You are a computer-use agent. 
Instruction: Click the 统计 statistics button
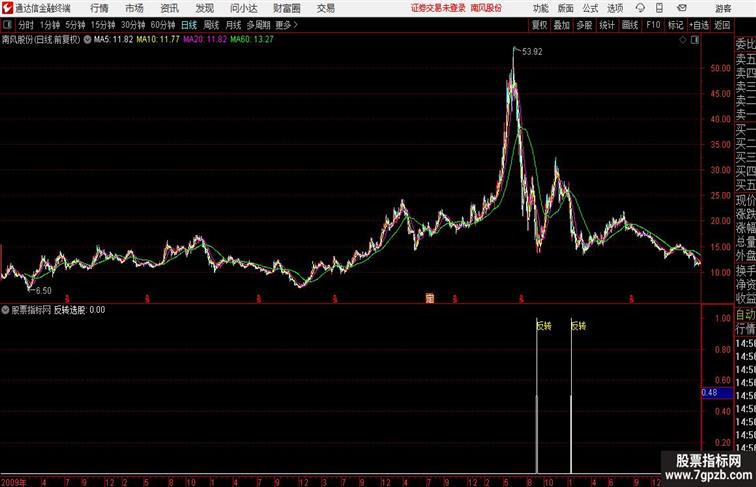pos(607,25)
